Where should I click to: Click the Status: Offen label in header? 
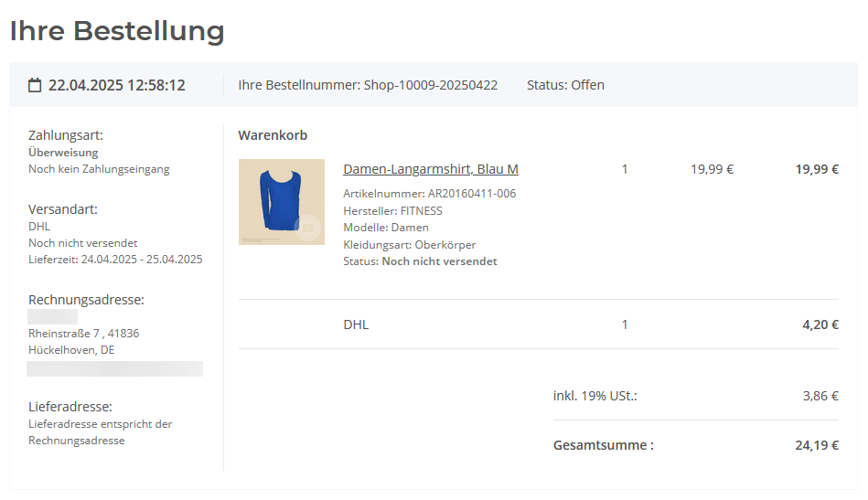coord(565,85)
